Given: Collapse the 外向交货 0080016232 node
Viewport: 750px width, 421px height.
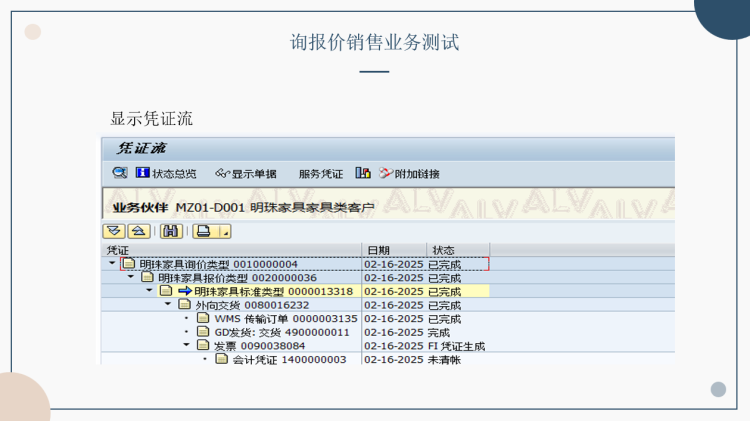Looking at the screenshot, I should click(x=168, y=304).
